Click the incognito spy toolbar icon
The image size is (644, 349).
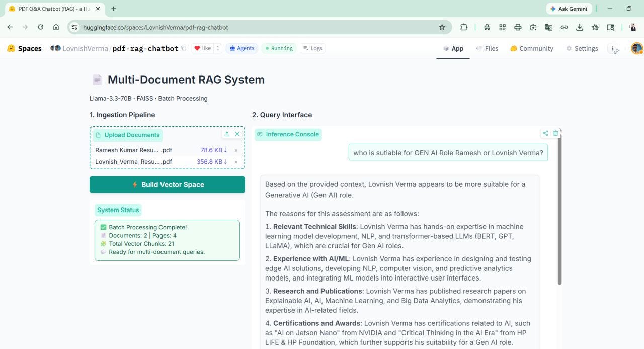(487, 27)
